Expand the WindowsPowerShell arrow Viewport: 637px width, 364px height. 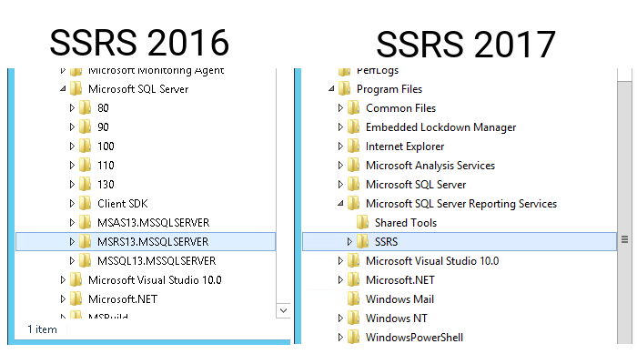point(340,338)
